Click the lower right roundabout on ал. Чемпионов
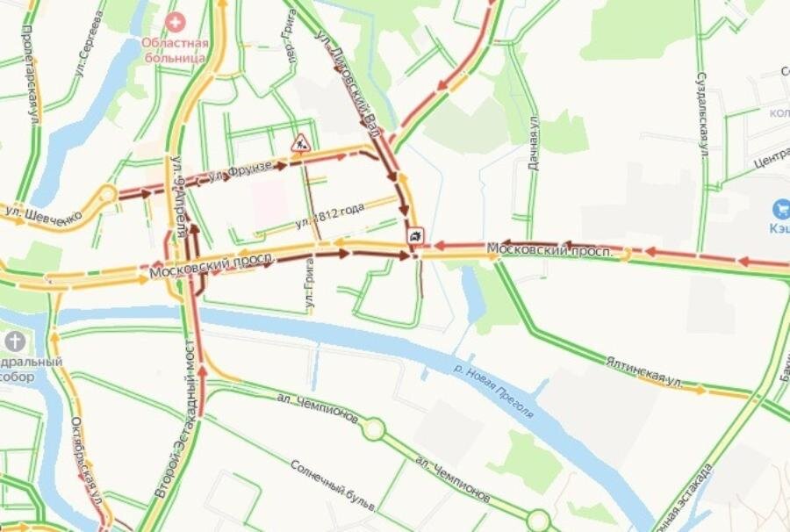The image size is (790, 532). (x=538, y=520)
